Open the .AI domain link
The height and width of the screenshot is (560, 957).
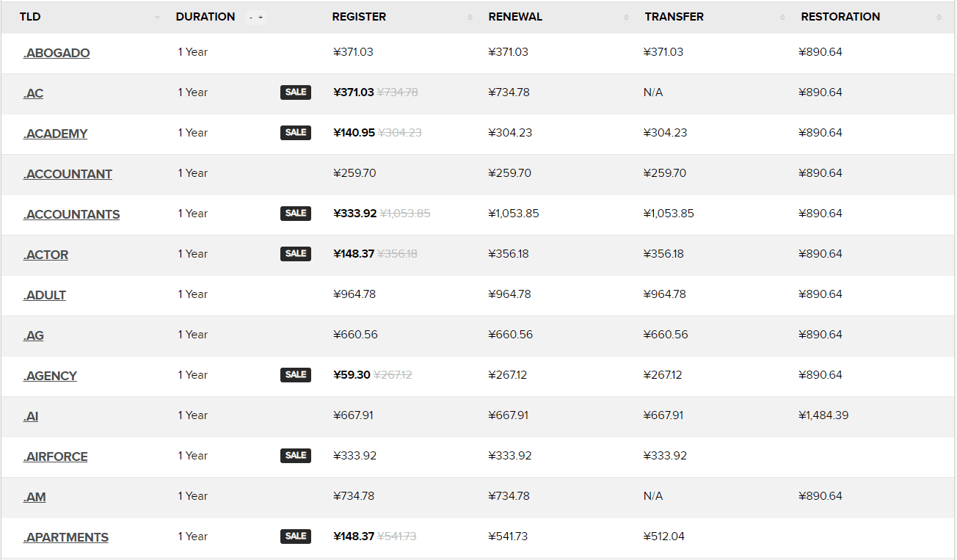pos(31,416)
